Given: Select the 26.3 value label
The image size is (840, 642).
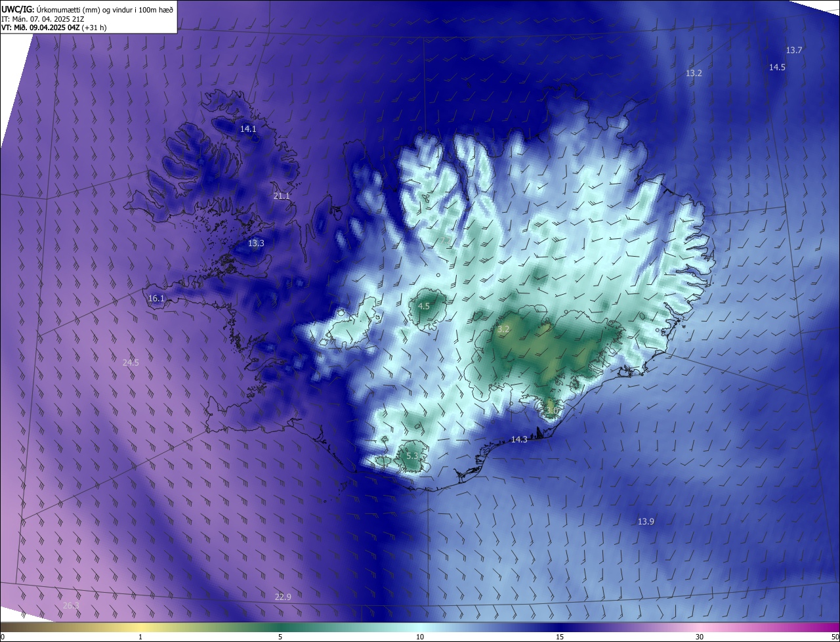Looking at the screenshot, I should click(71, 605).
